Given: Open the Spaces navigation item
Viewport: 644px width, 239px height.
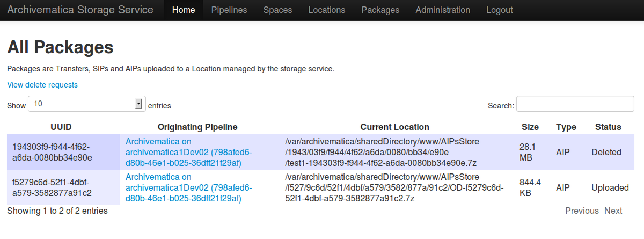Looking at the screenshot, I should coord(277,10).
